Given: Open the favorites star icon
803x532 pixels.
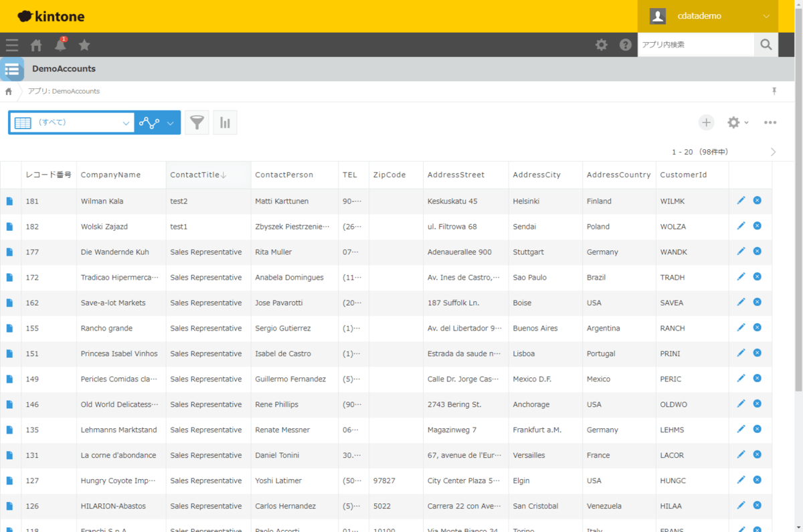Looking at the screenshot, I should click(84, 45).
